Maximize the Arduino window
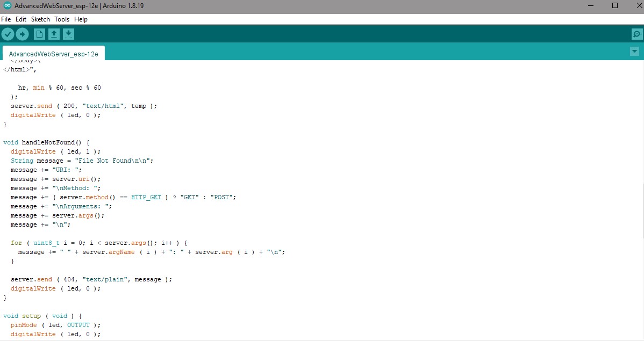 pyautogui.click(x=615, y=6)
